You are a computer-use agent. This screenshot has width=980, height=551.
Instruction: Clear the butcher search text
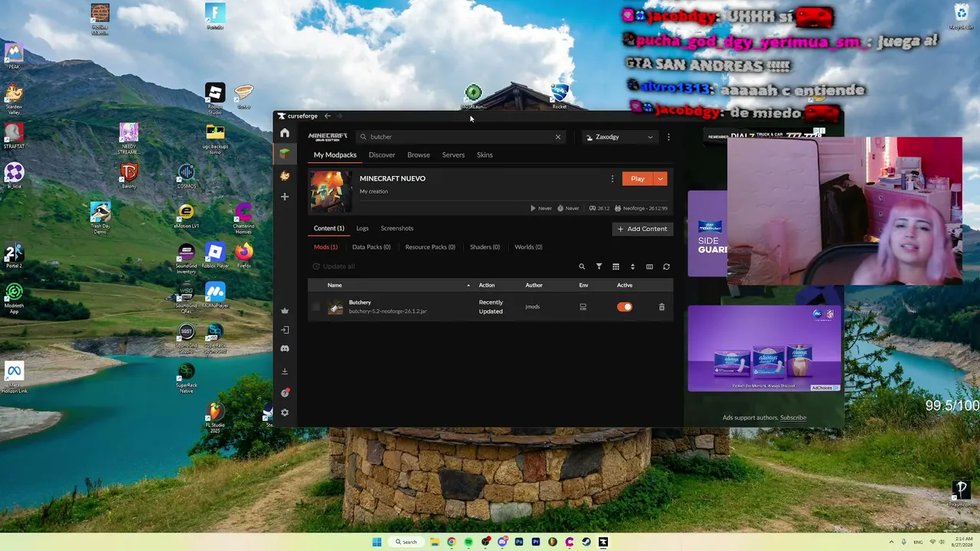[558, 137]
